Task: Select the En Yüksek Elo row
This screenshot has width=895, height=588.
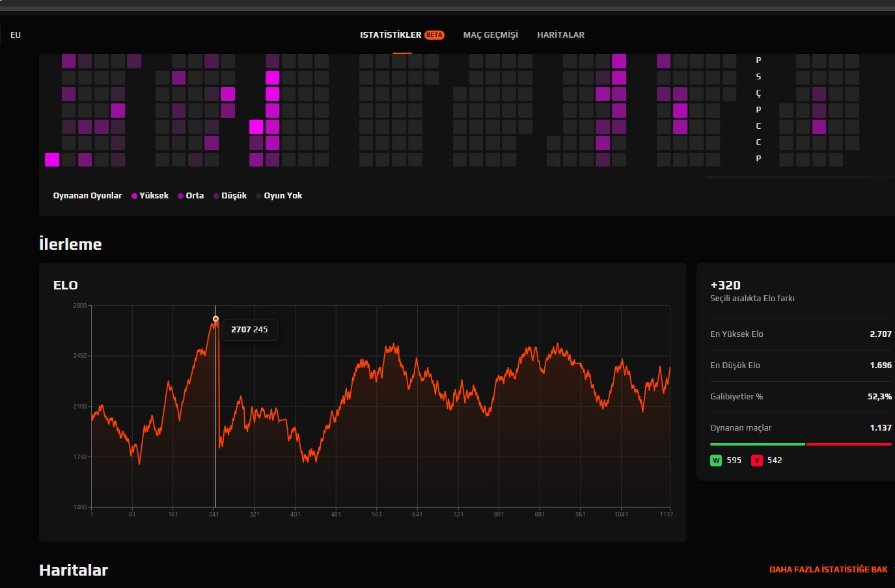Action: 801,334
